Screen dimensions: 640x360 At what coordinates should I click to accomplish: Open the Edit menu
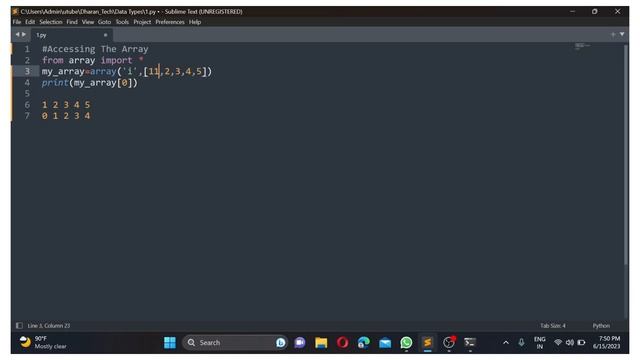(30, 22)
